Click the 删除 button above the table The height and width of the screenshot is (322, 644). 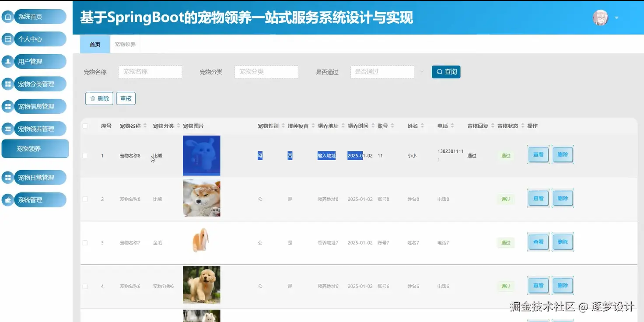pyautogui.click(x=99, y=98)
